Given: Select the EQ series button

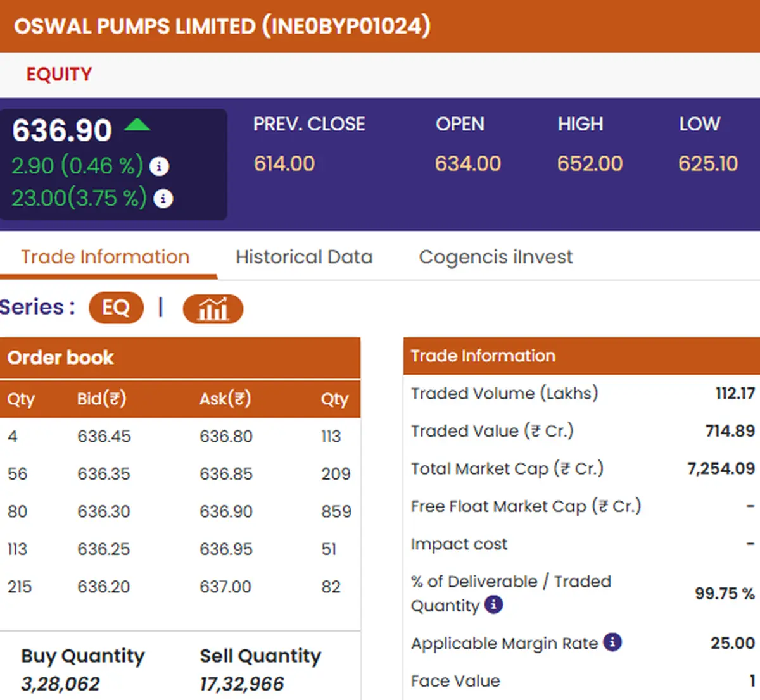Looking at the screenshot, I should coord(116,308).
